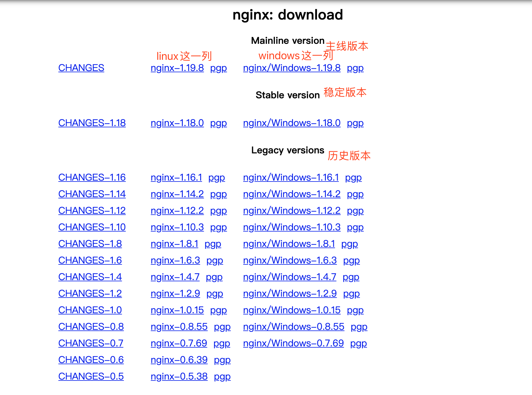
Task: Open CHANGES-1.18 changelog
Action: pos(92,123)
